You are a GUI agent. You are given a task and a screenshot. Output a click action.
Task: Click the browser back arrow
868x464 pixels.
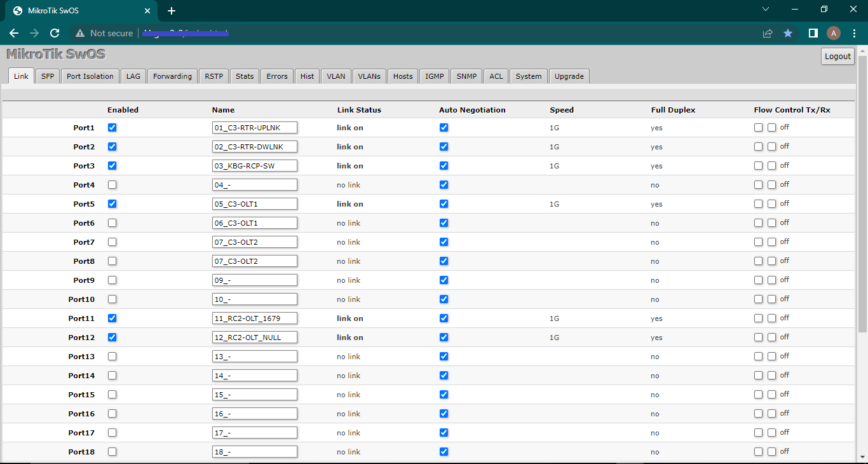14,33
